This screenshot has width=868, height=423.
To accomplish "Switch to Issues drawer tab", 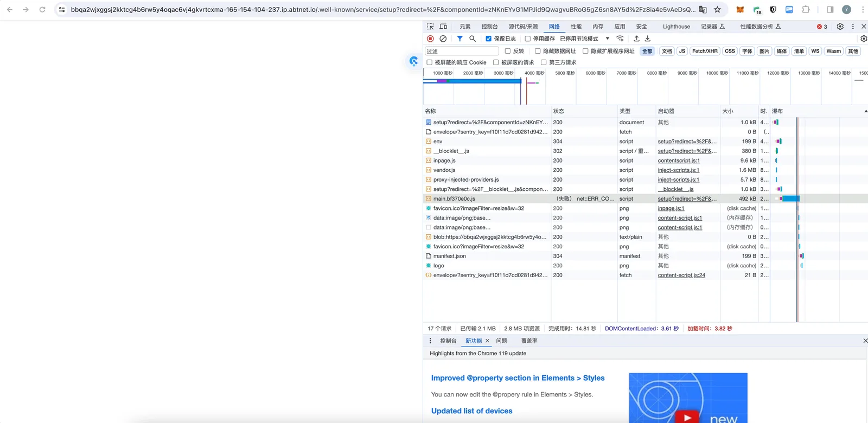I will pos(501,341).
